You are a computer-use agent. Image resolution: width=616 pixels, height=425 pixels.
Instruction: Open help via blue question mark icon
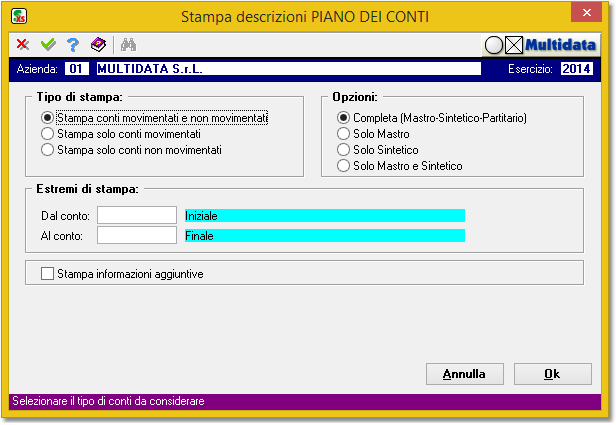point(73,45)
